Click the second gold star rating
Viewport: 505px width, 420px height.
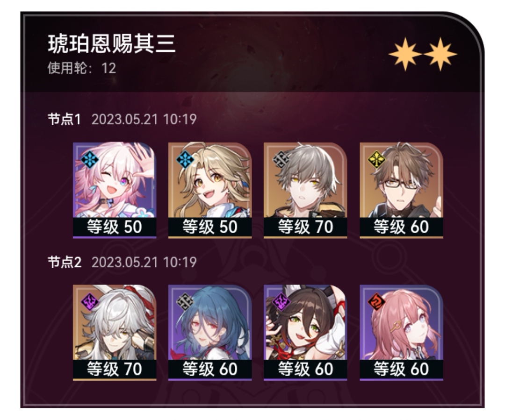440,54
